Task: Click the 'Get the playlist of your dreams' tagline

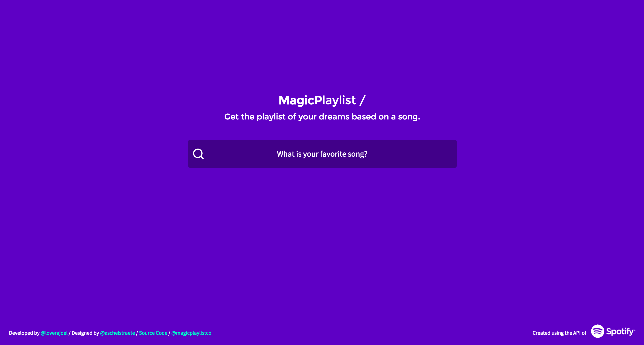Action: tap(322, 117)
